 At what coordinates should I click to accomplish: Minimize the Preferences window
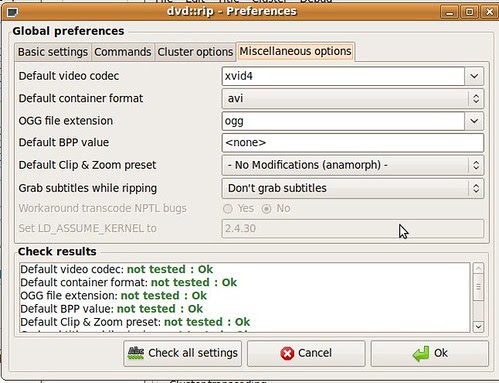[x=450, y=12]
